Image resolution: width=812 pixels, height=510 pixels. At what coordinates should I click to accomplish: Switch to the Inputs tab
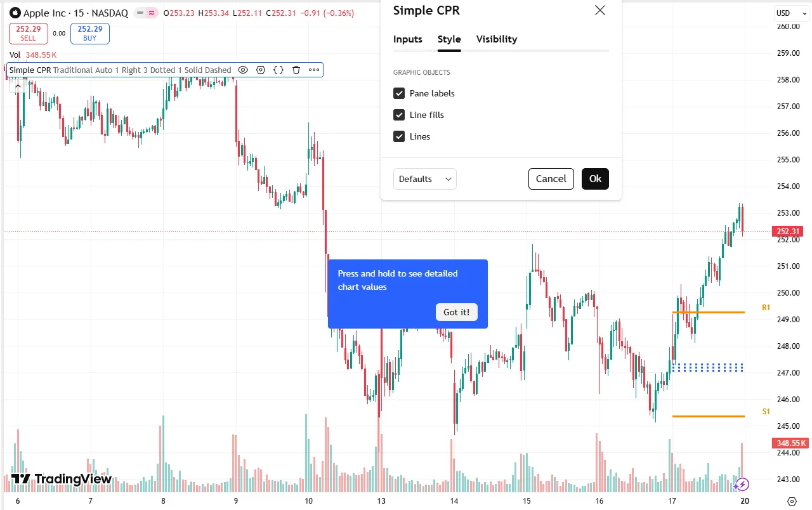tap(407, 39)
